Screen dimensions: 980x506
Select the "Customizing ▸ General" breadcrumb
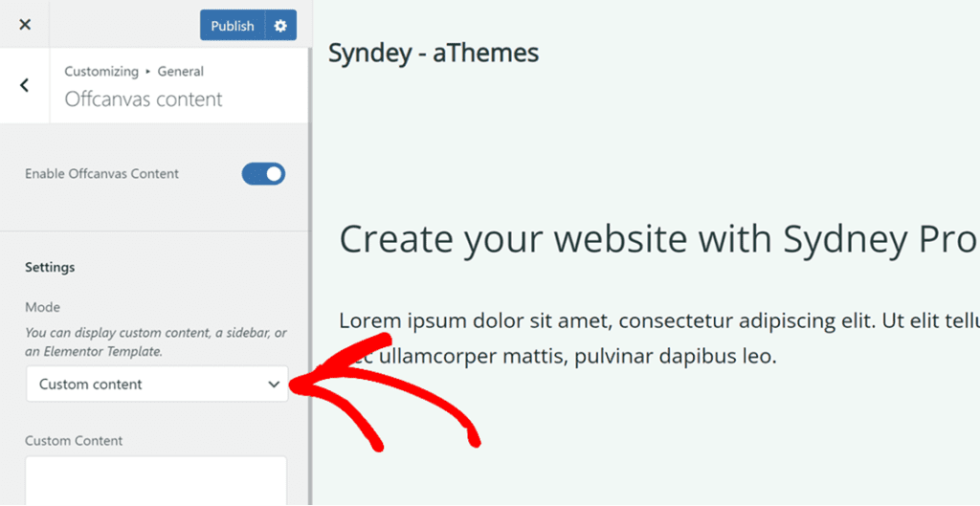tap(133, 72)
